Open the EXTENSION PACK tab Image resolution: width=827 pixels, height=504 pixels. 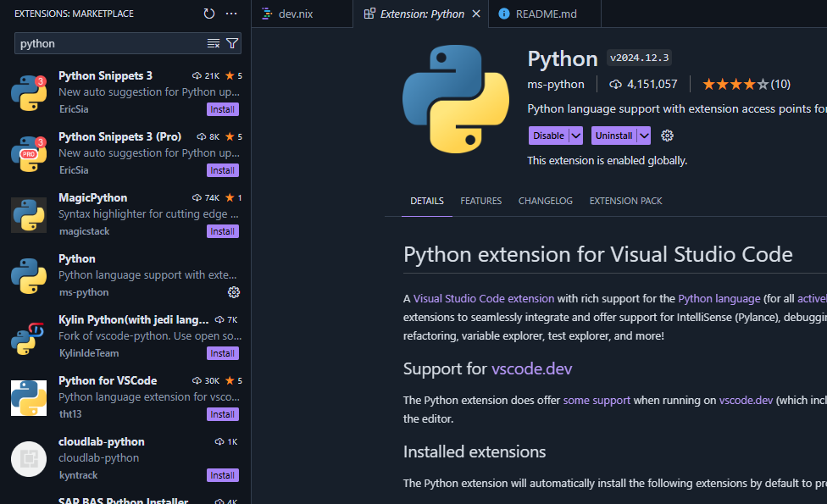[625, 201]
